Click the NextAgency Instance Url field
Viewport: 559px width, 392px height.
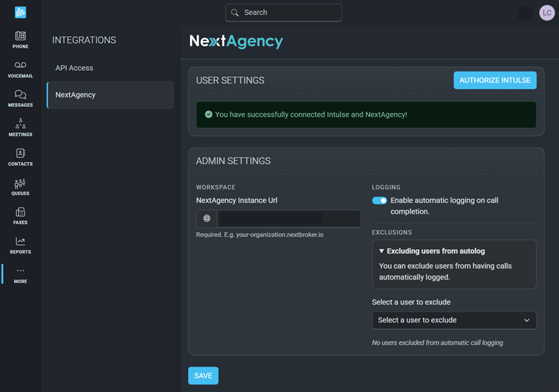[x=288, y=219]
